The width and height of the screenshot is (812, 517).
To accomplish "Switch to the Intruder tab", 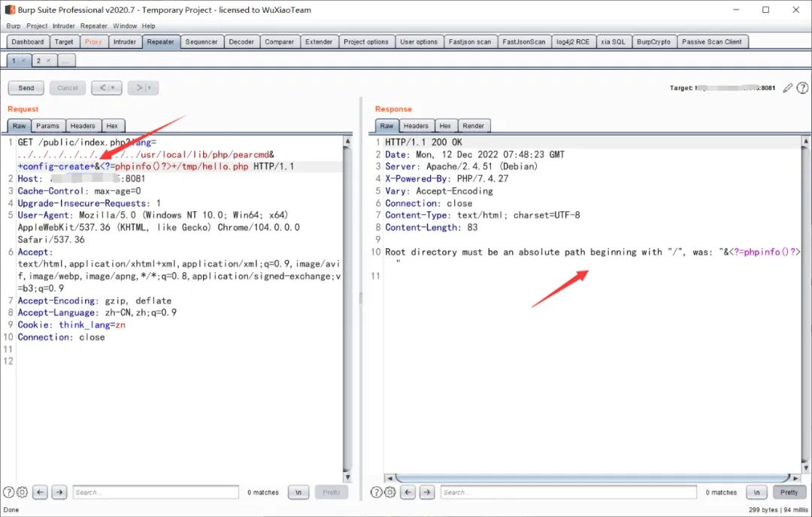I will pos(125,42).
